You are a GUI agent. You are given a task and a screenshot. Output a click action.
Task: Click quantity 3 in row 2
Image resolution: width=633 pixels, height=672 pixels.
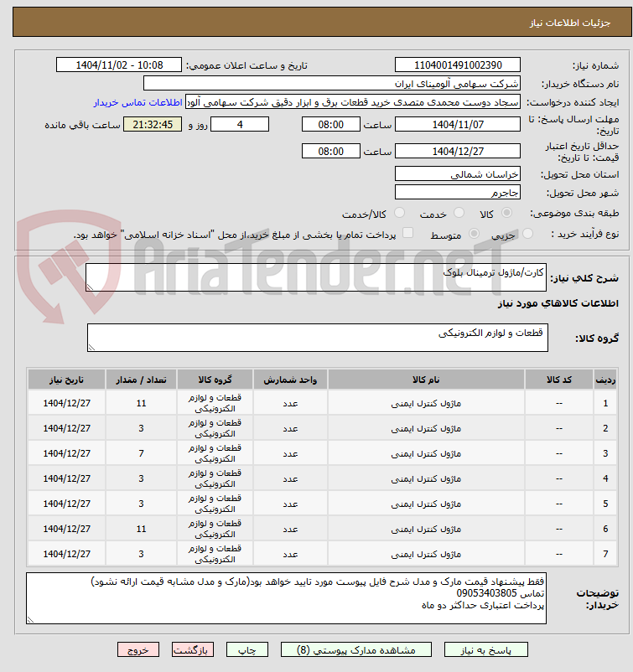(x=141, y=428)
